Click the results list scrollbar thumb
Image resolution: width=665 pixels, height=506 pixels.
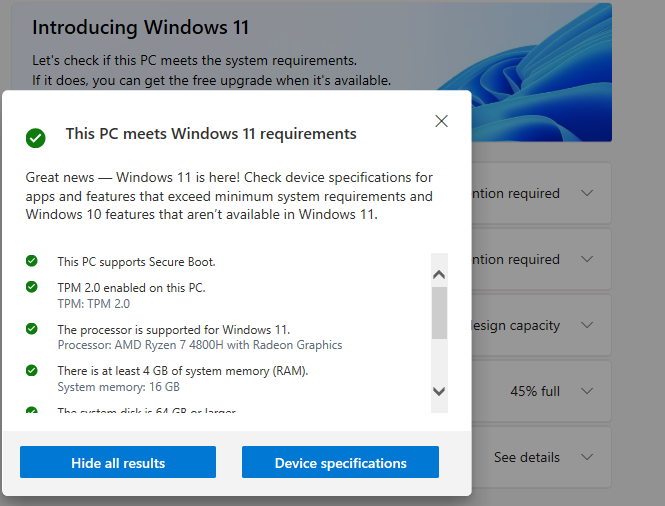click(439, 313)
